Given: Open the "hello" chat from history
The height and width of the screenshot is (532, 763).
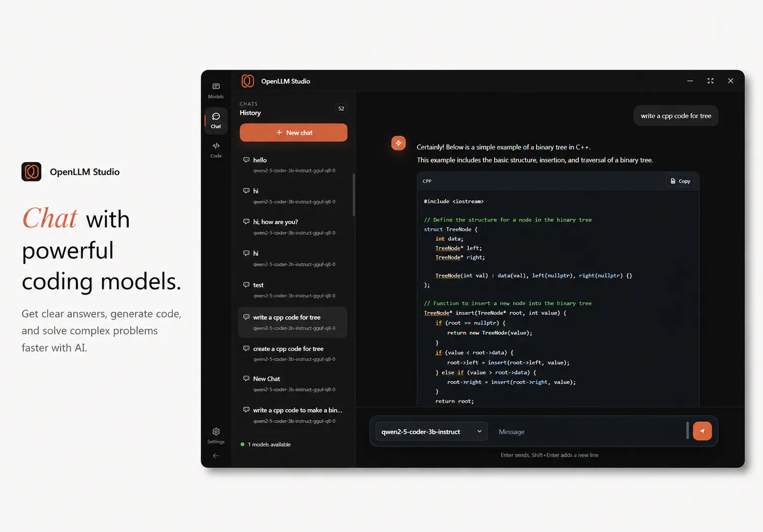Looking at the screenshot, I should [293, 165].
